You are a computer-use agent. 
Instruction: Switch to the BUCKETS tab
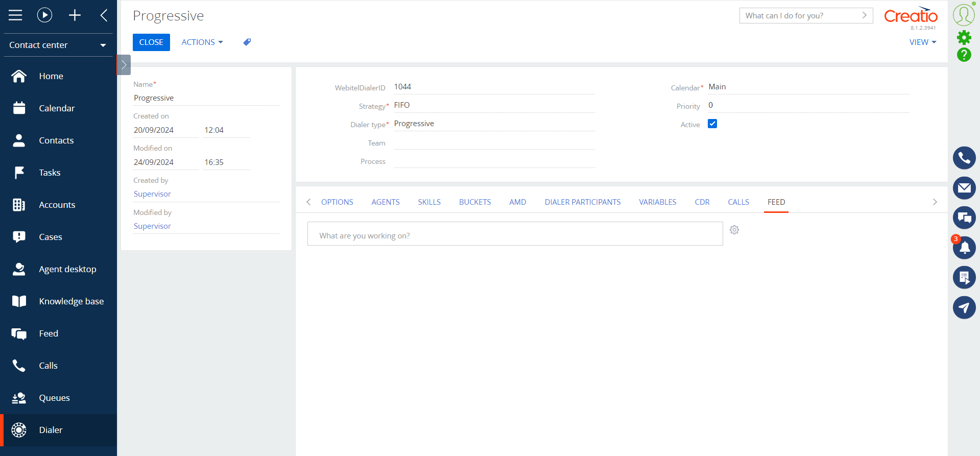[x=475, y=202]
